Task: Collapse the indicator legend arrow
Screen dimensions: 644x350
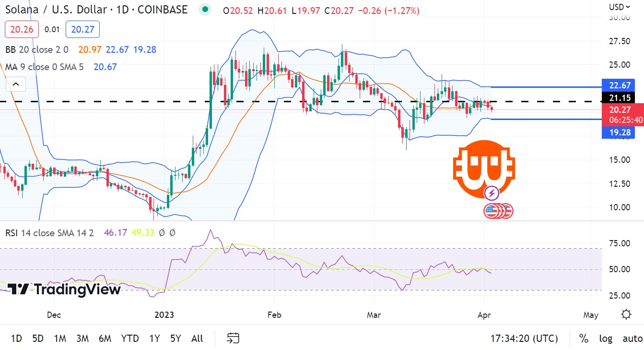Action: [x=15, y=85]
